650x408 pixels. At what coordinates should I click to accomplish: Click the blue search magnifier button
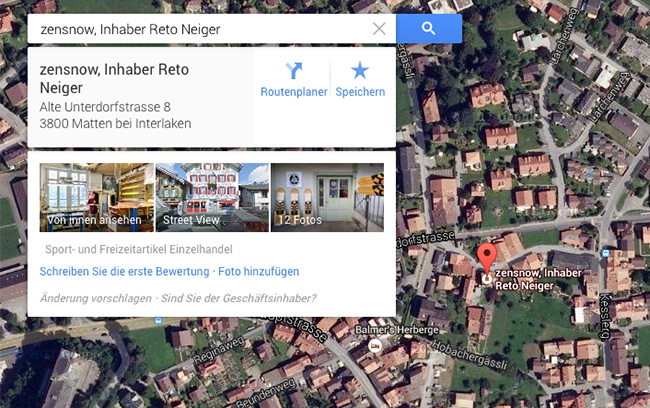(x=429, y=29)
